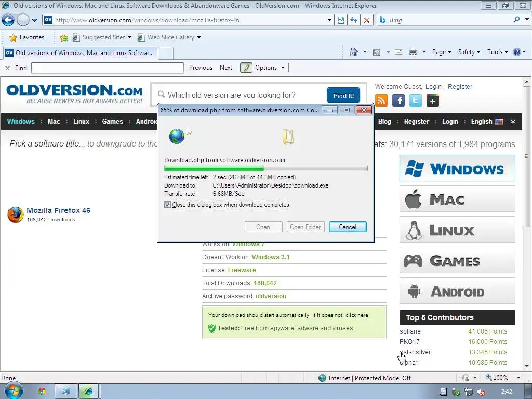Click the Android category button in sidebar

(x=457, y=291)
